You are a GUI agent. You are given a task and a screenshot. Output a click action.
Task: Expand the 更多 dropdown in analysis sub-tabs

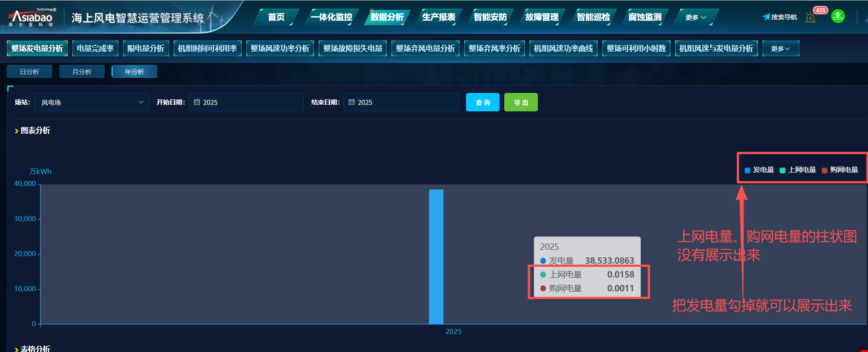(781, 48)
